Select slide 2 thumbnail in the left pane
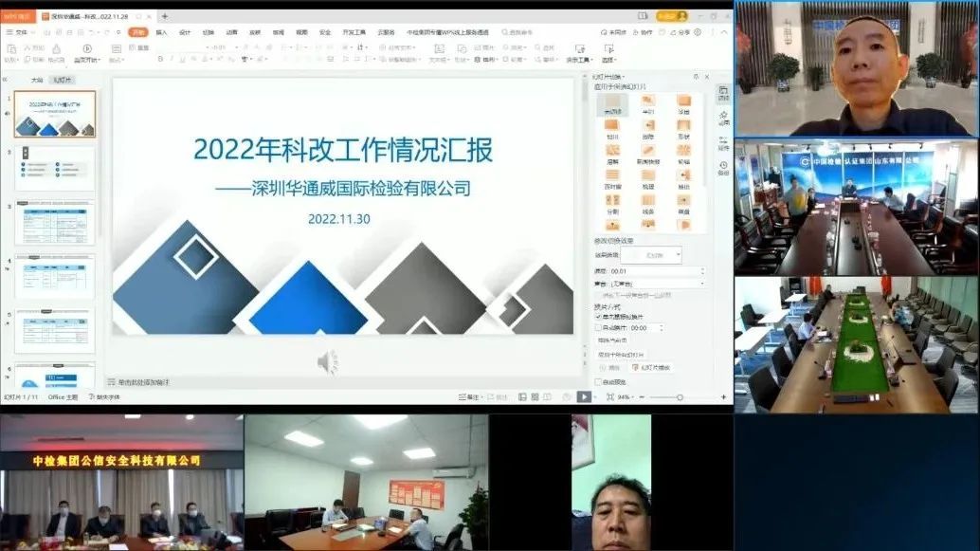 (55, 168)
